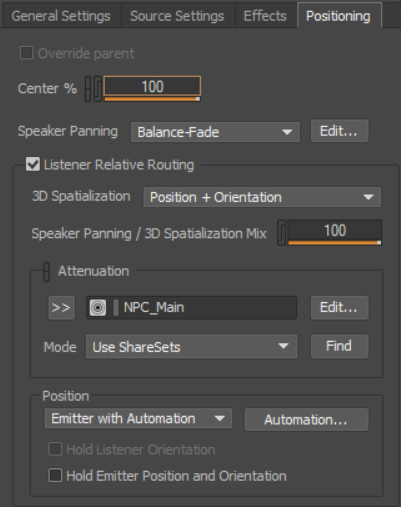Tick the Hold Listener Orientation checkbox
The height and width of the screenshot is (507, 401).
pos(55,449)
